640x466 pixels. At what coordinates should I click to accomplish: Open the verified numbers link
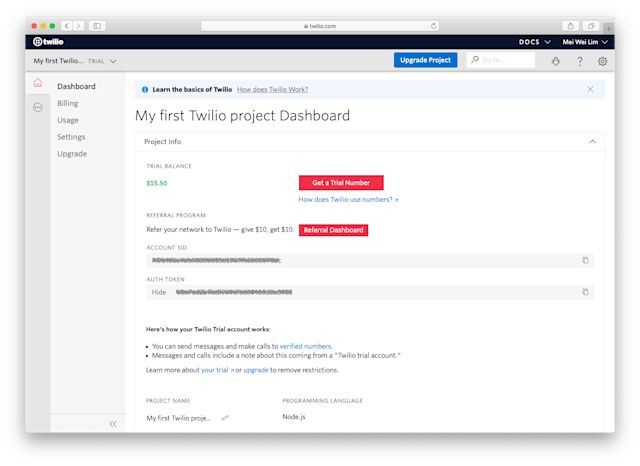[306, 346]
